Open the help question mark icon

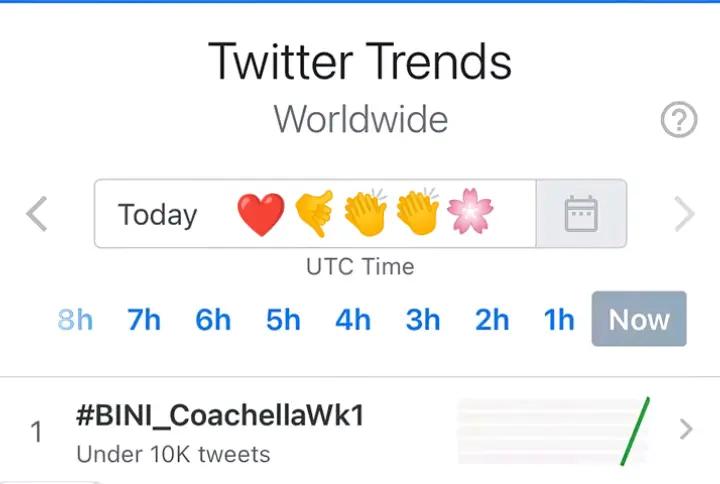point(679,119)
